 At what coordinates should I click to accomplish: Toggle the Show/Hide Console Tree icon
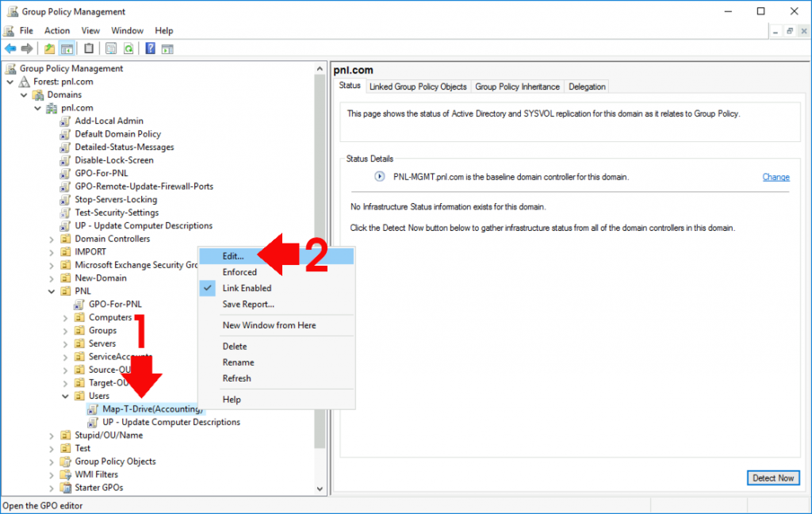click(x=67, y=48)
